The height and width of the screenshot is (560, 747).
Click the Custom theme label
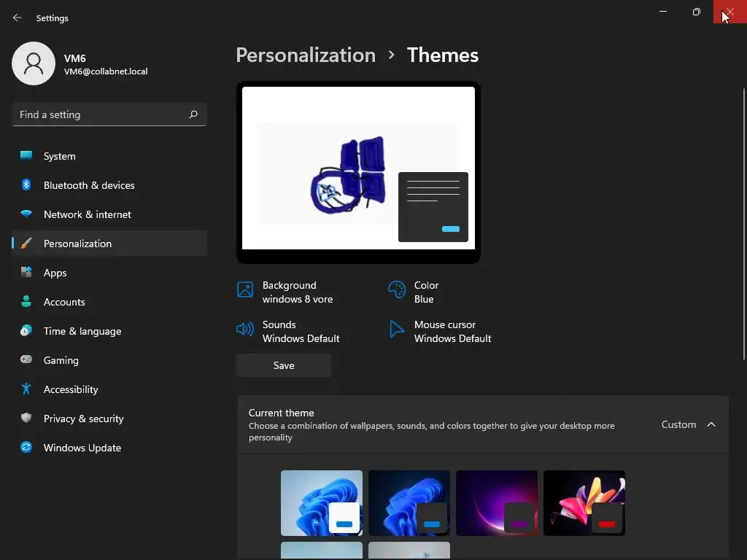678,424
